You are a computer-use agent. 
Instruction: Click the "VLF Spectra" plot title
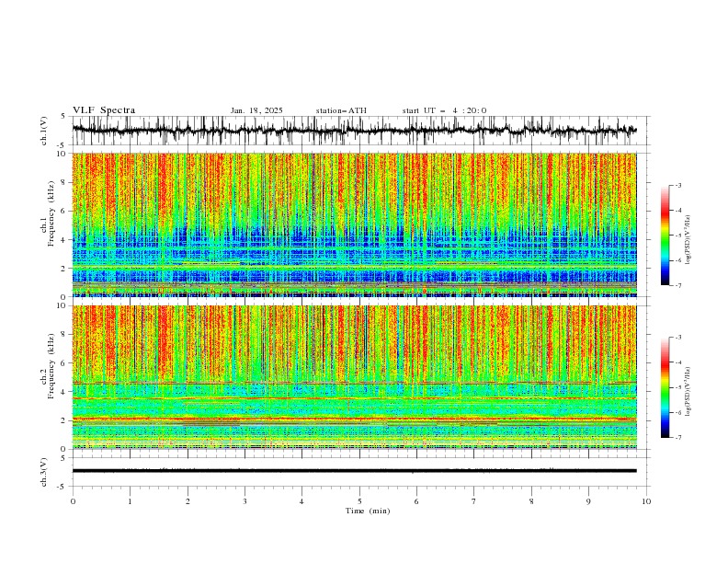point(104,110)
